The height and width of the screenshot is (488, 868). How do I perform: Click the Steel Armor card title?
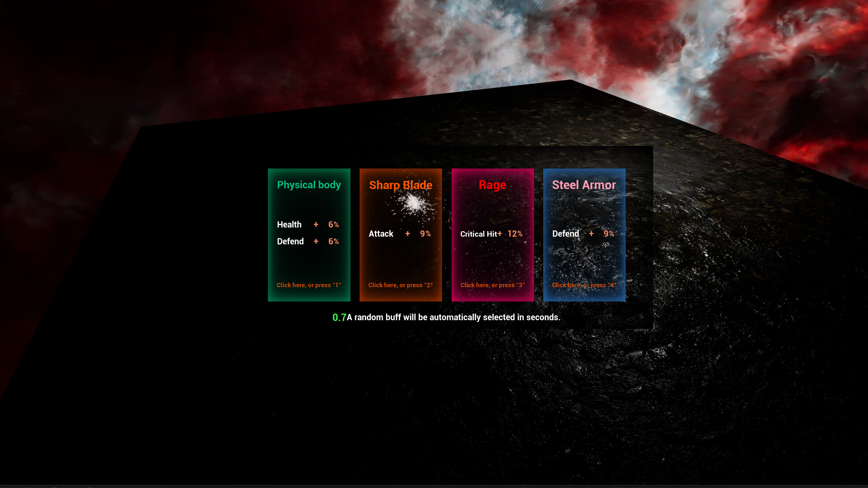point(584,185)
